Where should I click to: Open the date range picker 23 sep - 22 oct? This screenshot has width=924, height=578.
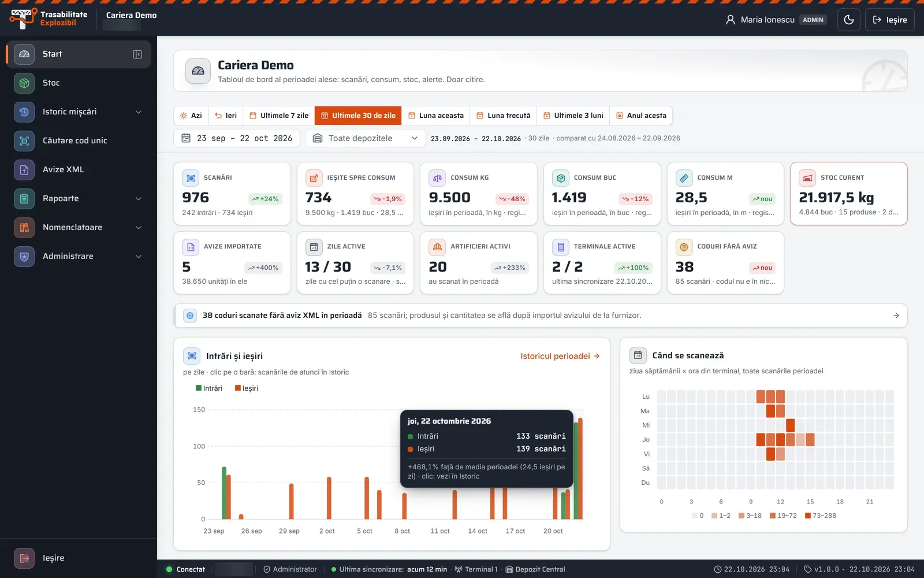point(237,138)
